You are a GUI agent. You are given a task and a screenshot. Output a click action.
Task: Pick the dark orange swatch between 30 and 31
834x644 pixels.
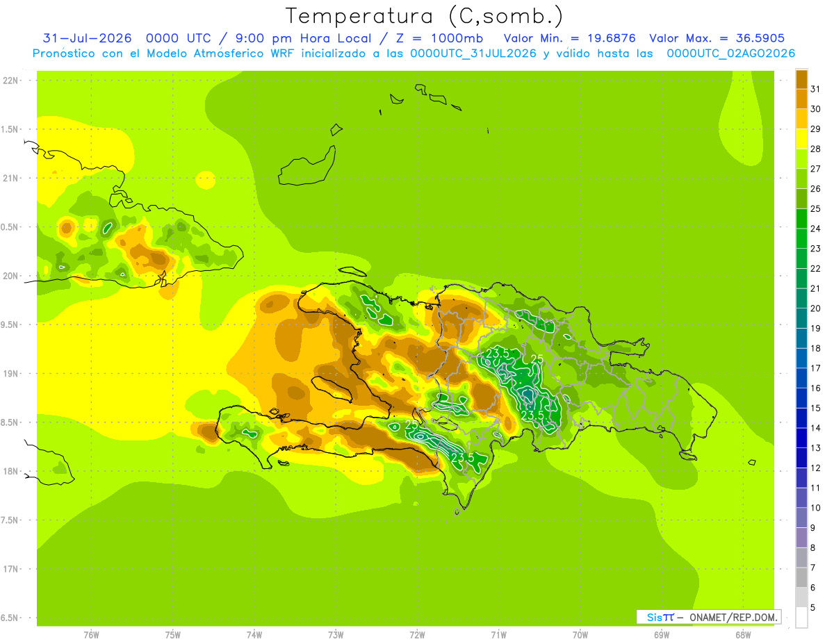pos(801,99)
